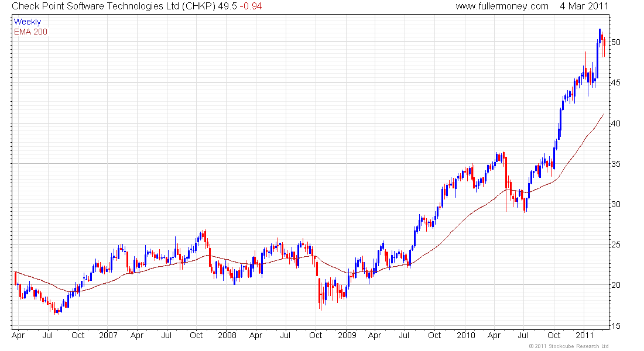
Task: Click the 2009 year label on axis
Action: (x=347, y=335)
